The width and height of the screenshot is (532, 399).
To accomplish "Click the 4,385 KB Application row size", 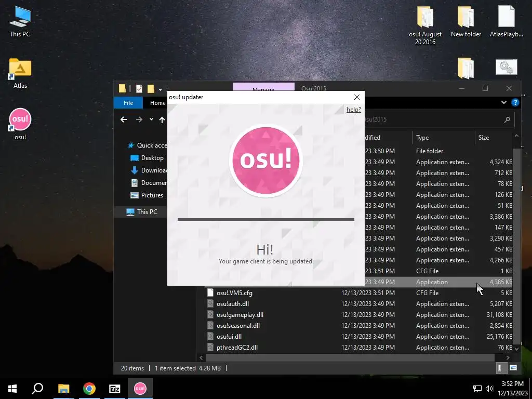I will pos(500,282).
